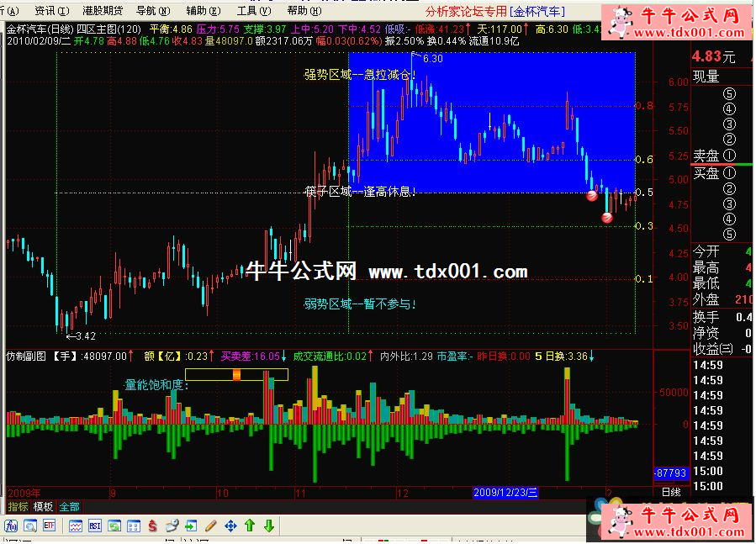This screenshot has width=756, height=544.
Task: Click the 弱势区域--暂不参与! label
Action: pos(360,304)
